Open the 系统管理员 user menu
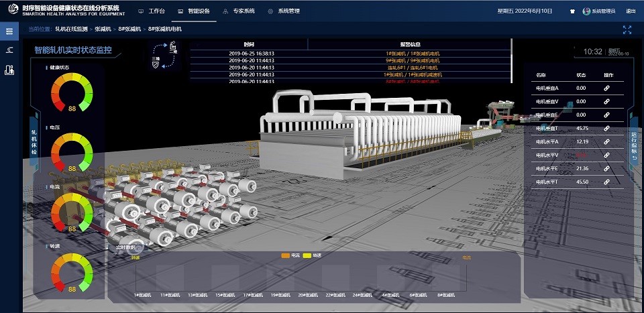This screenshot has width=644, height=313. [x=599, y=11]
